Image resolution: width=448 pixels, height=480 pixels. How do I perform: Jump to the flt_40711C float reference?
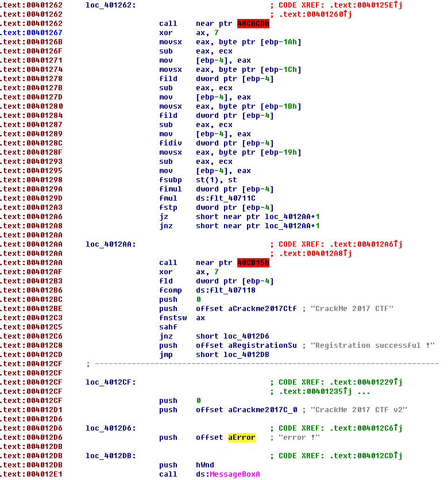point(233,198)
